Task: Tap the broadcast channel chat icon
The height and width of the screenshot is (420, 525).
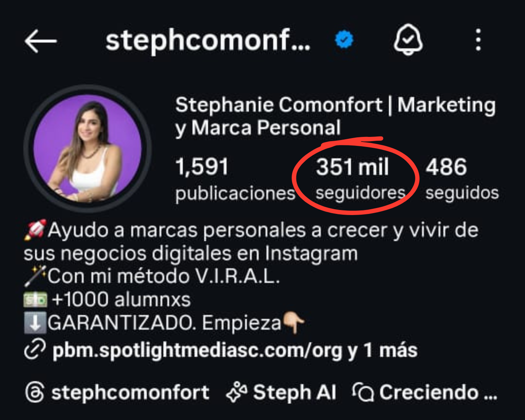Action: tap(363, 392)
